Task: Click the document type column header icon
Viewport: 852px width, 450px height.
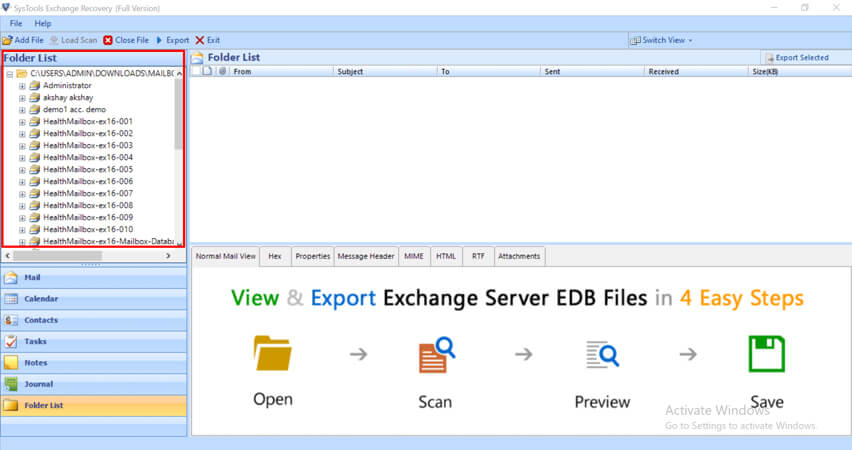Action: [207, 71]
